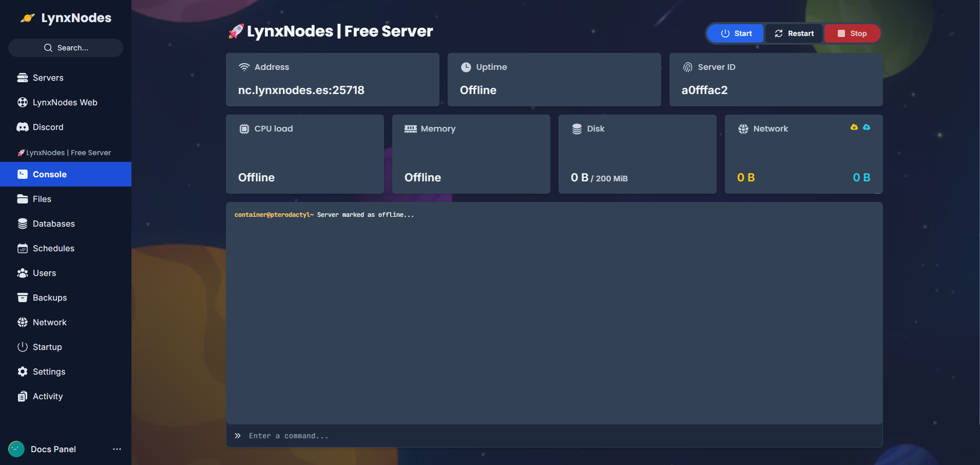Click the LynxNodes Web lifebuoy icon
Screen dimensions: 980x465
pos(23,102)
